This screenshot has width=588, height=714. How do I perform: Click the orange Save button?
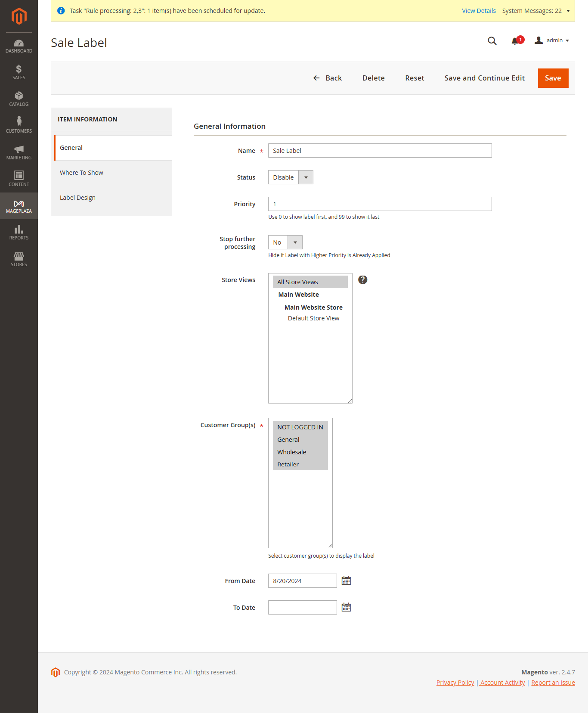(x=553, y=78)
